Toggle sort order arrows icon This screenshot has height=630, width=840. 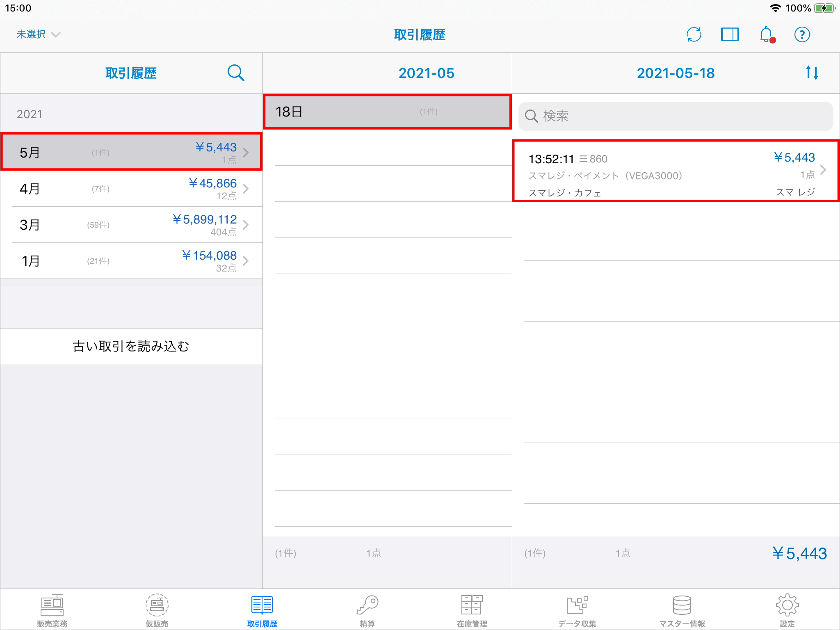click(x=812, y=73)
